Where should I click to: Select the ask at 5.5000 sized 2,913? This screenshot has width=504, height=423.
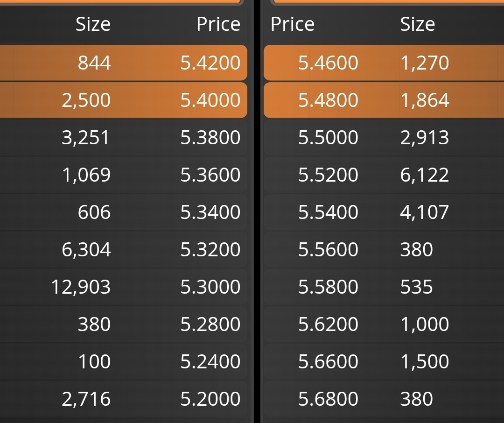coord(384,137)
